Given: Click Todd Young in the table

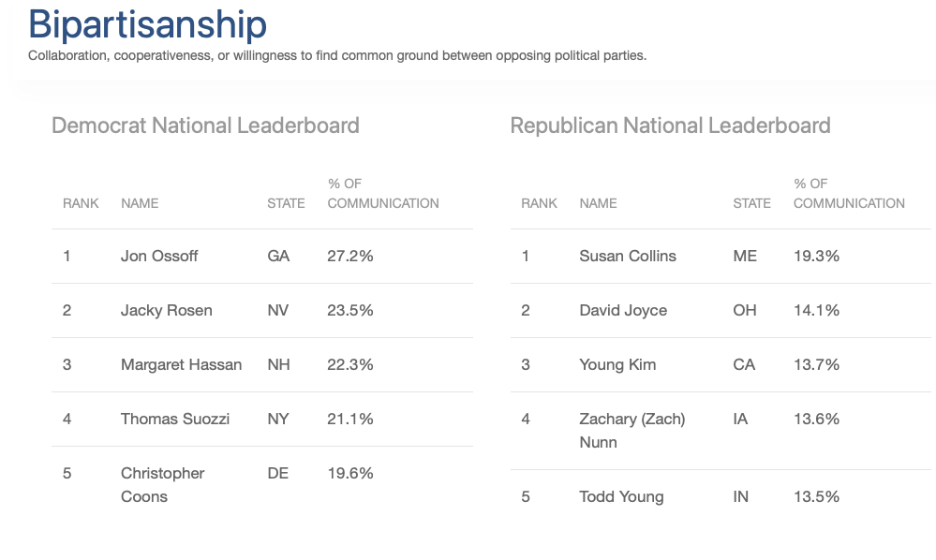Looking at the screenshot, I should click(621, 496).
